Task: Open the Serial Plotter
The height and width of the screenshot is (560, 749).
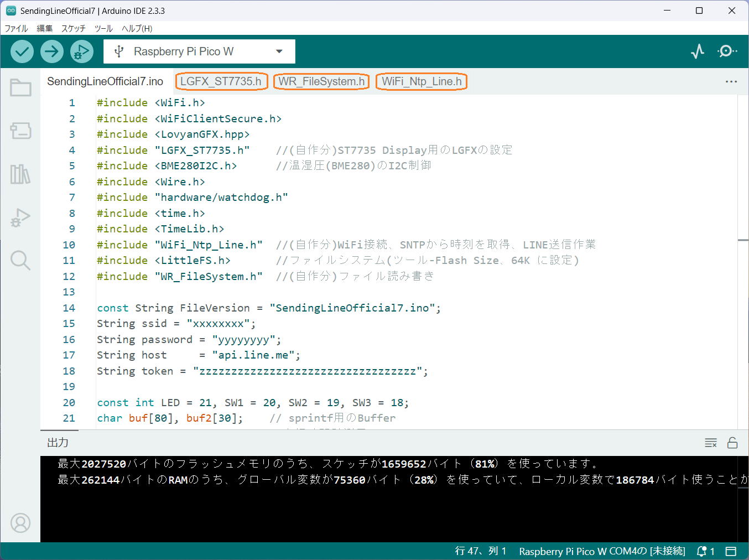Action: [698, 51]
